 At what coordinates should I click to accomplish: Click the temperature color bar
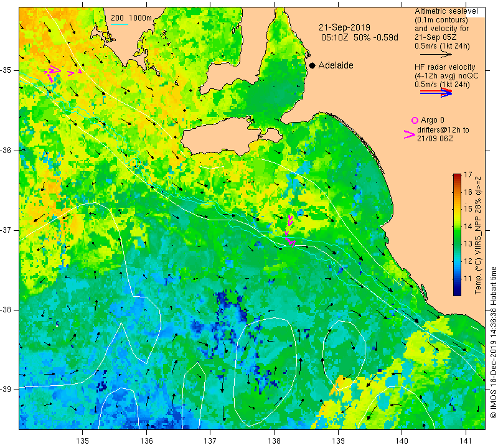point(457,235)
